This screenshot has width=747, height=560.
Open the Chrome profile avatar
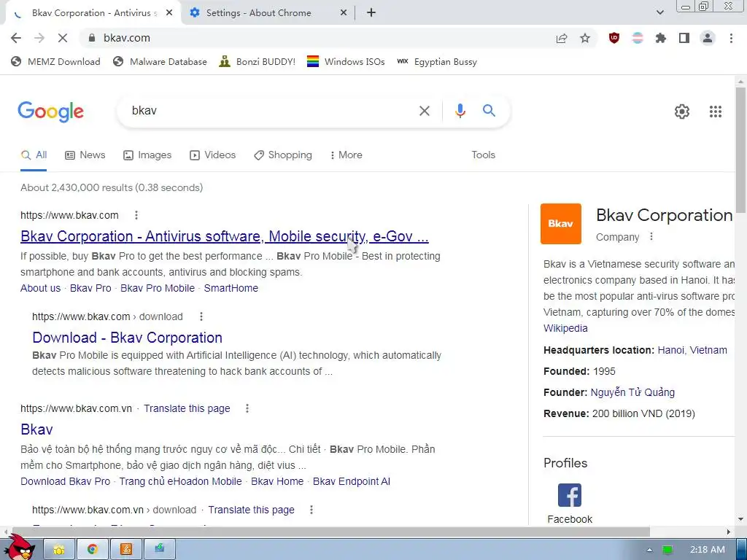click(x=708, y=38)
